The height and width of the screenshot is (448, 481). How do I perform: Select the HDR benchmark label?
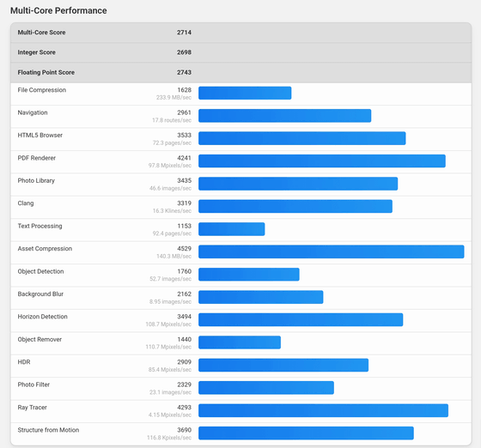(24, 362)
